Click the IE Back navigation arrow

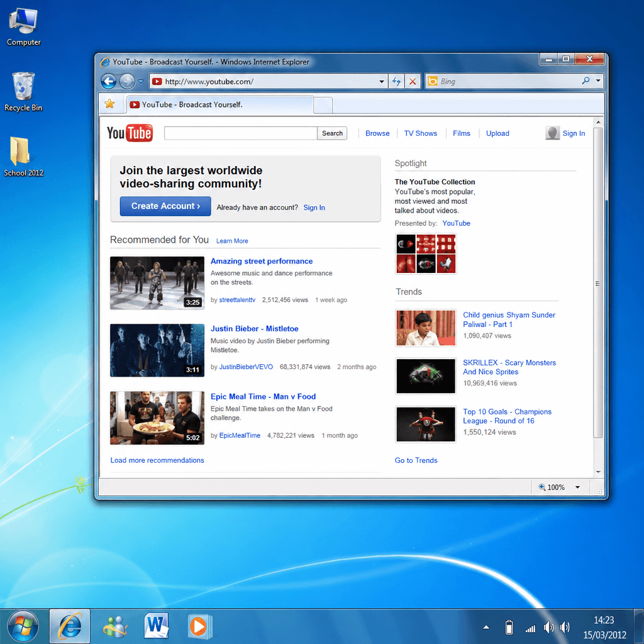point(109,81)
